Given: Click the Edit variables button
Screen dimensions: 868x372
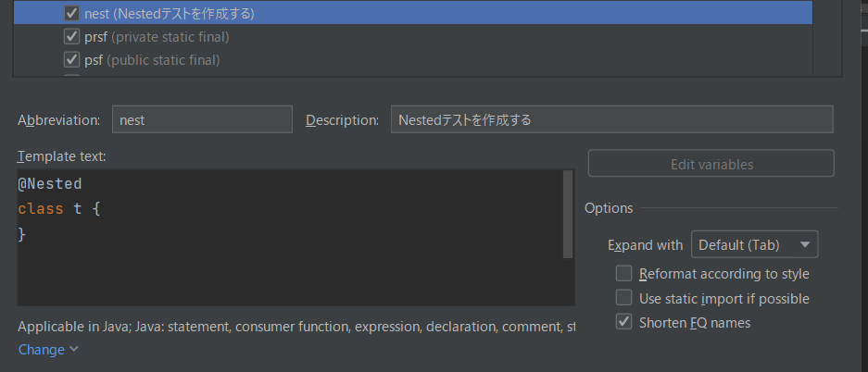Looking at the screenshot, I should [x=711, y=164].
